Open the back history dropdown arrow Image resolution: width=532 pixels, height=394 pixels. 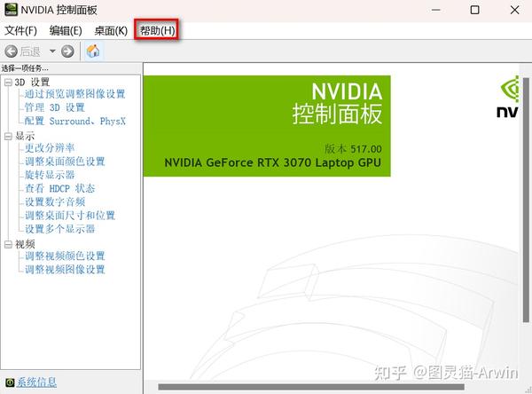[52, 51]
